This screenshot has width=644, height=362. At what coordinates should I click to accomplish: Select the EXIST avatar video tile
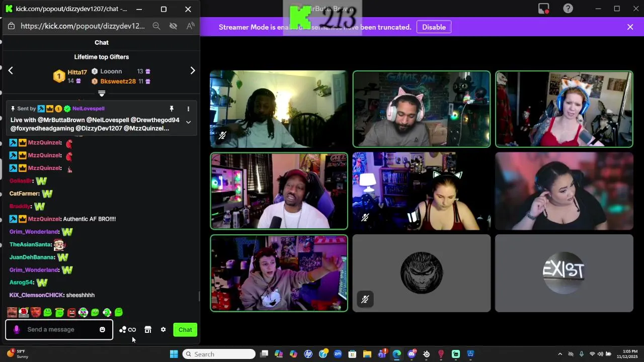point(564,273)
